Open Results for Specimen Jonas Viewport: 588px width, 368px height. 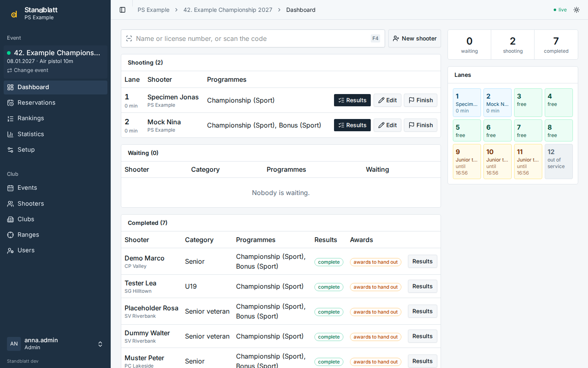pyautogui.click(x=352, y=100)
